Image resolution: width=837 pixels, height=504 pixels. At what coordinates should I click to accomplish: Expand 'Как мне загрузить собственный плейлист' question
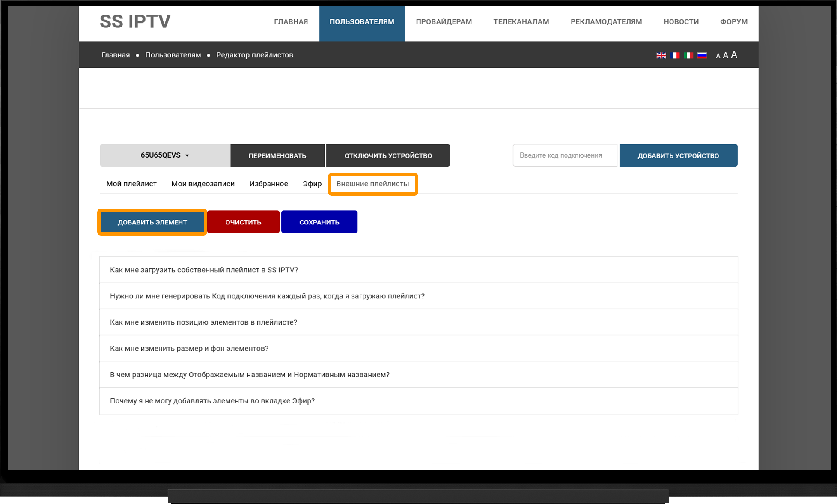pyautogui.click(x=419, y=270)
